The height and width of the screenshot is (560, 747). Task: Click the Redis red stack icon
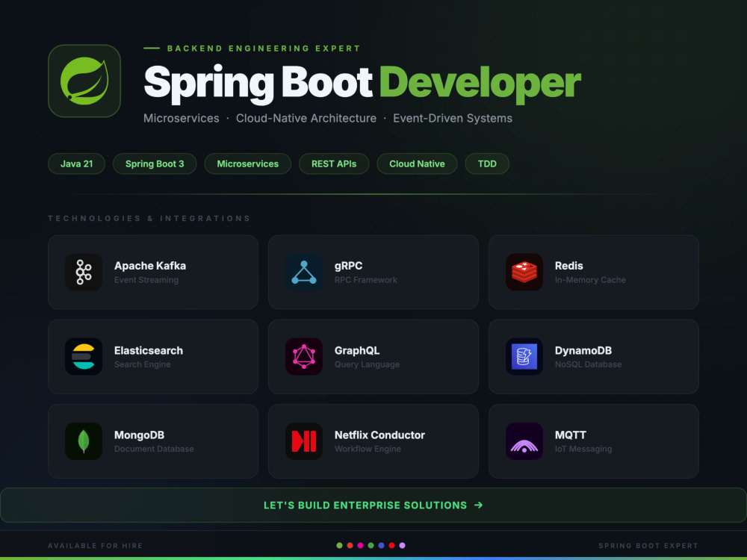click(x=524, y=272)
